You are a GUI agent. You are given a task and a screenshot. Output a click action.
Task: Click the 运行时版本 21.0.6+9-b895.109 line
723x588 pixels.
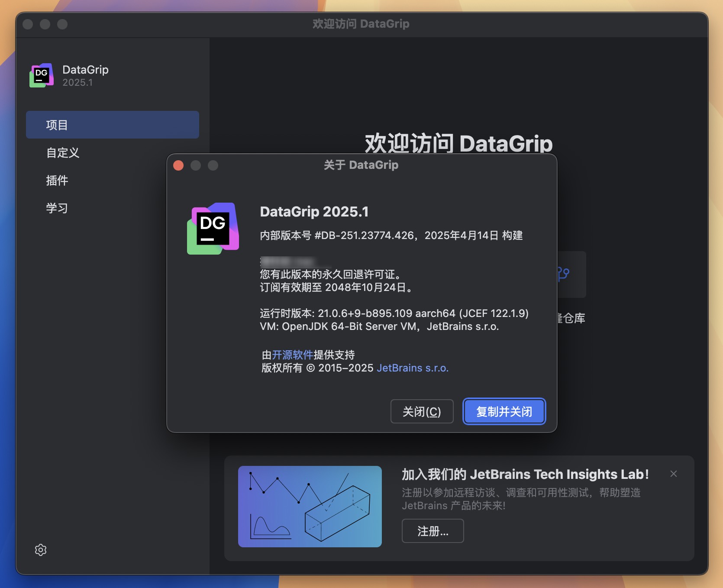(394, 313)
